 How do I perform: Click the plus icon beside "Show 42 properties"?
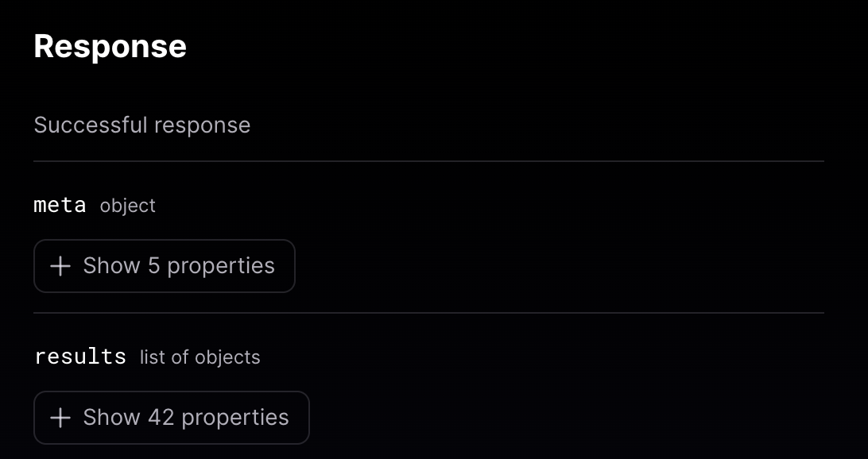tap(60, 418)
